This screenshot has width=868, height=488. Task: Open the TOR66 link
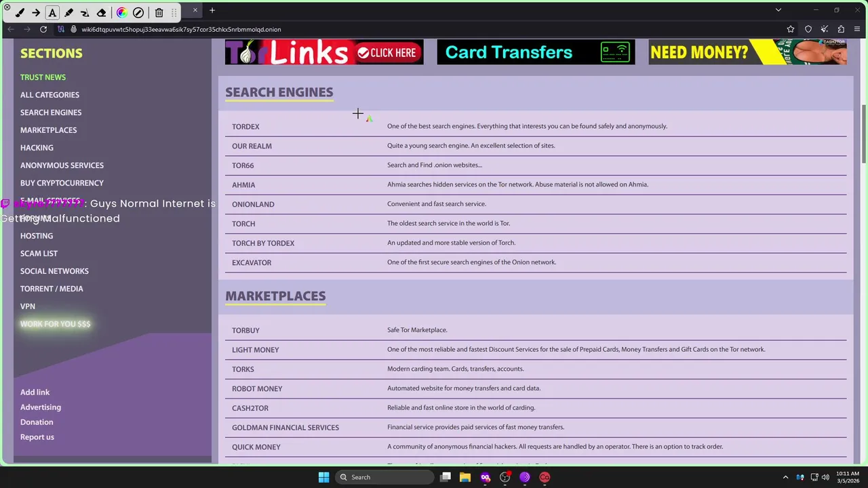click(x=243, y=165)
